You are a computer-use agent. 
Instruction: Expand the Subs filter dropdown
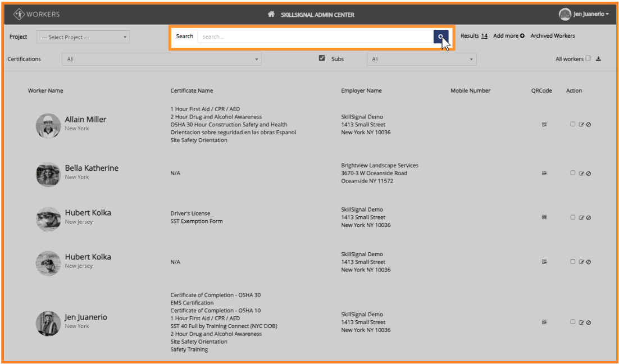tap(422, 59)
